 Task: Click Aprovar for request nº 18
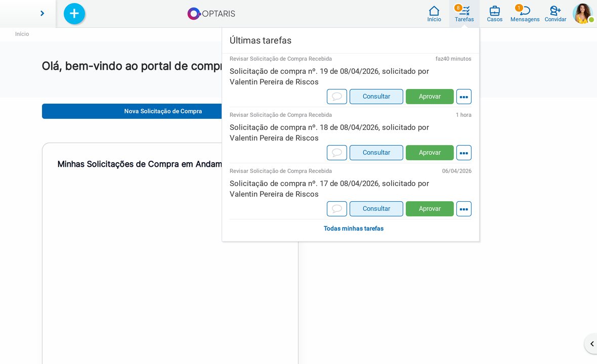[430, 153]
